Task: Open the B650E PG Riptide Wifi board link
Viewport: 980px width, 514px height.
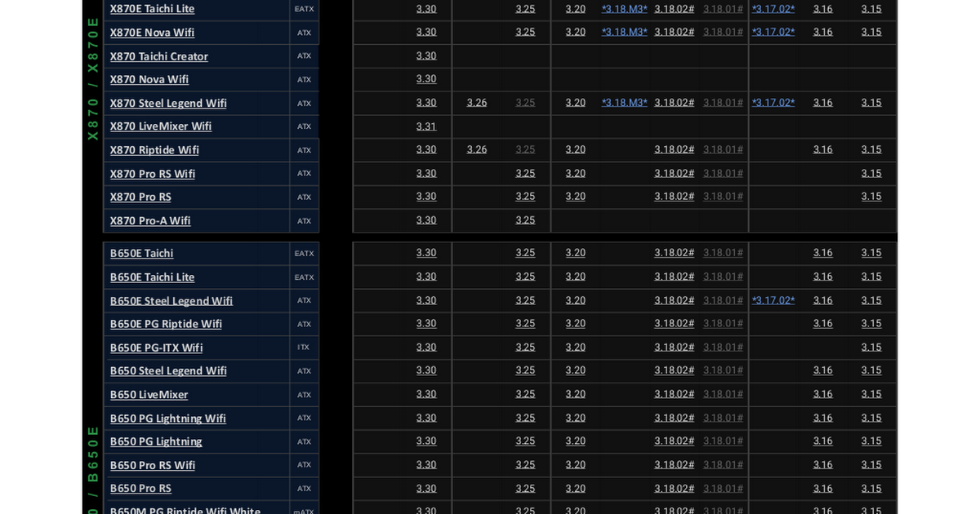Action: pos(166,324)
